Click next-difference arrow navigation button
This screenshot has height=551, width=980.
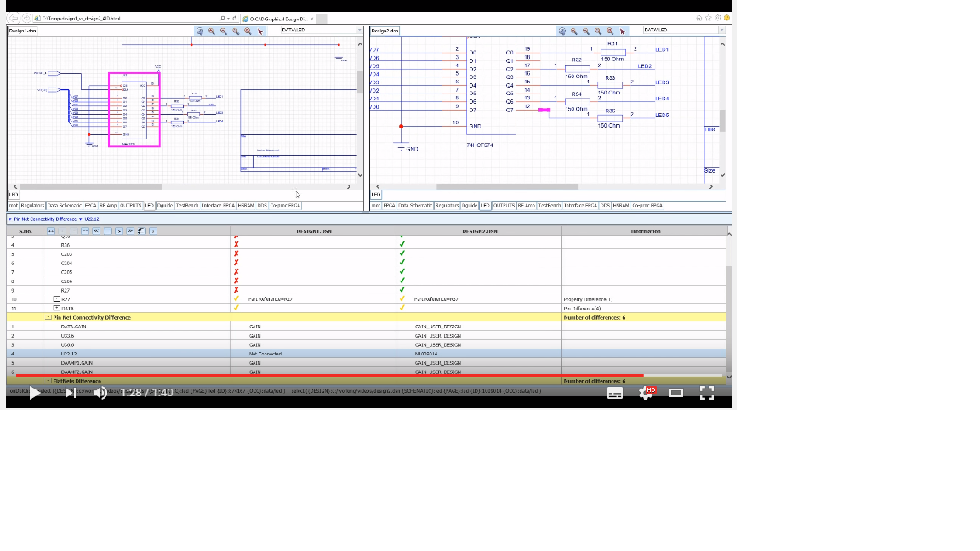click(x=119, y=231)
